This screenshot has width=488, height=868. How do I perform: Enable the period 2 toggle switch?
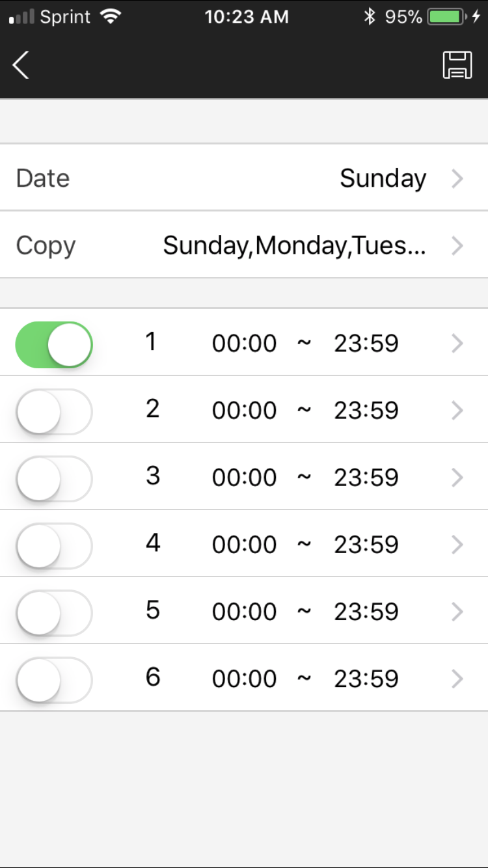pyautogui.click(x=54, y=411)
